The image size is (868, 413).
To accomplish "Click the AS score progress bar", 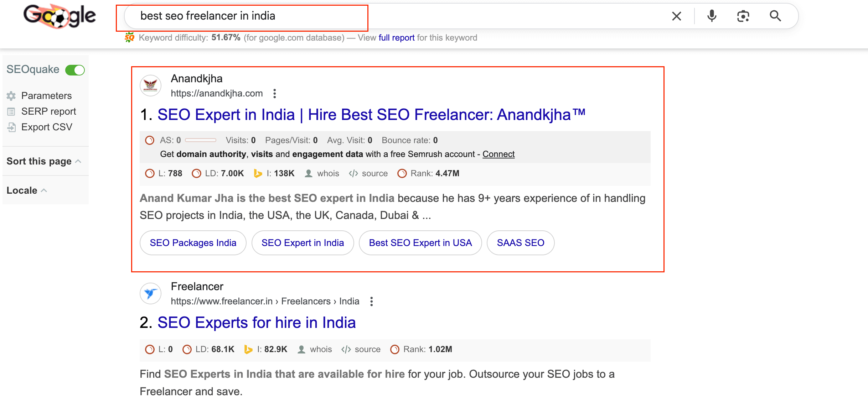I will point(201,140).
